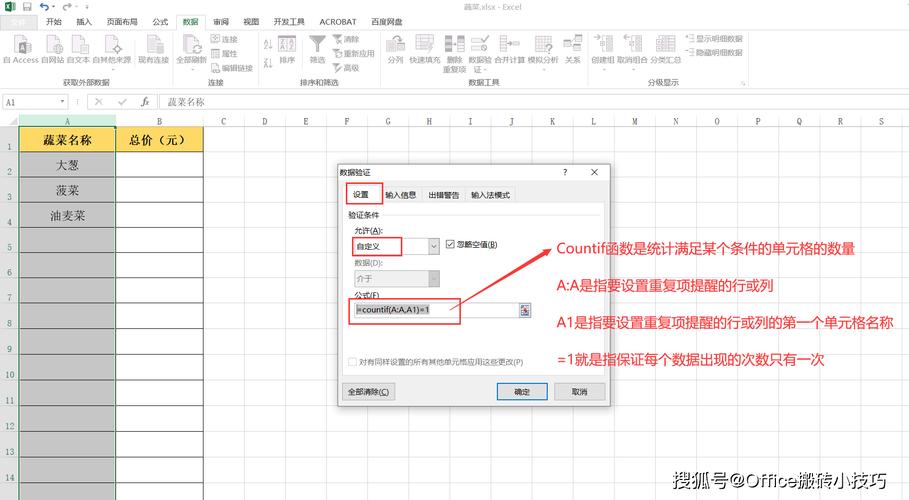The width and height of the screenshot is (909, 500).
Task: Toggle the 忽略空值 checkbox
Action: (450, 244)
